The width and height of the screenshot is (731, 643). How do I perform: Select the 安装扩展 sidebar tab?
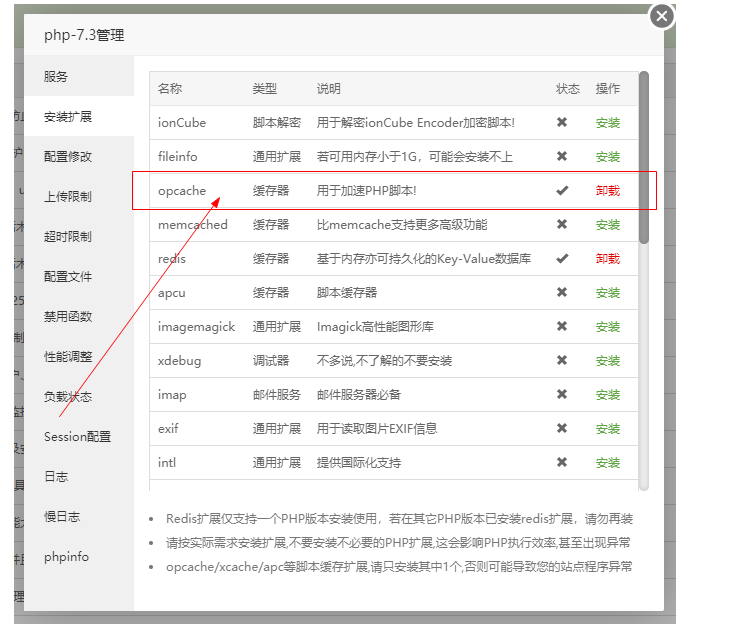[68, 116]
